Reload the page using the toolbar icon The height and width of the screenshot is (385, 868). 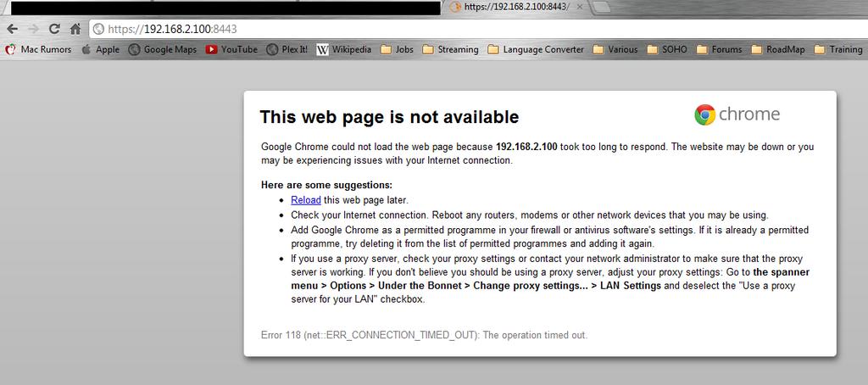click(x=54, y=29)
